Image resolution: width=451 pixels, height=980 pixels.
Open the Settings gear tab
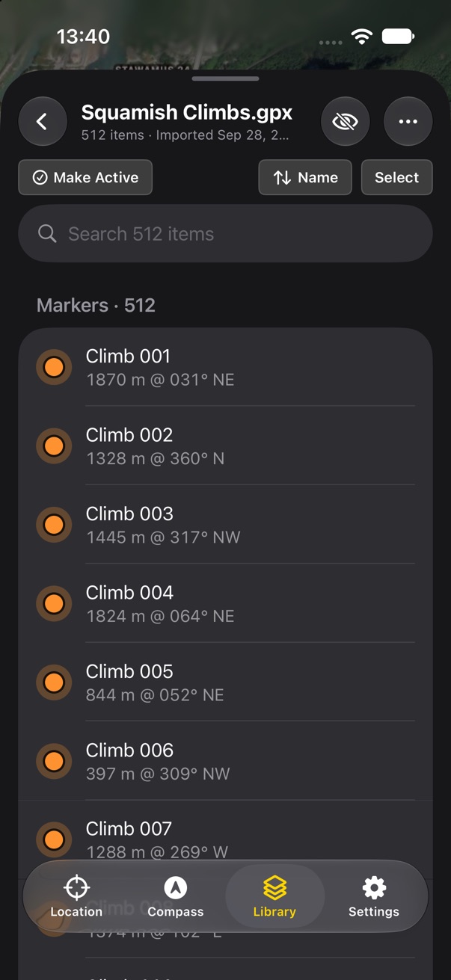pyautogui.click(x=374, y=896)
